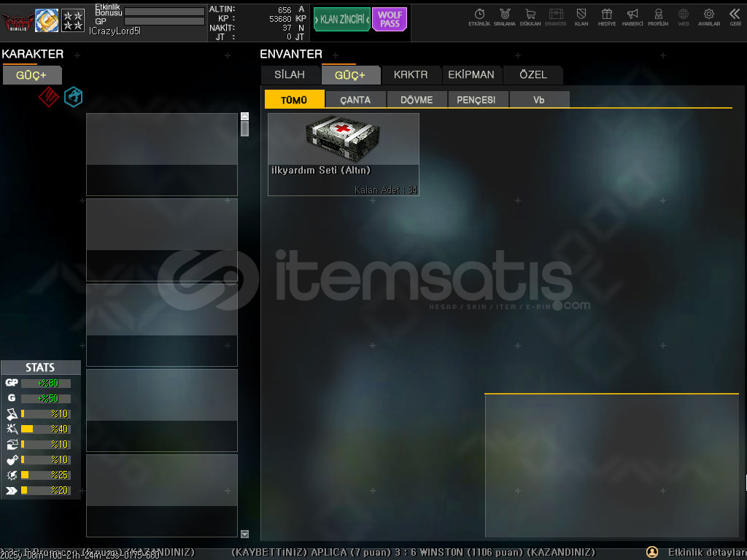747x560 pixels.
Task: Click the double-arrow speed stat icon
Action: (x=12, y=490)
